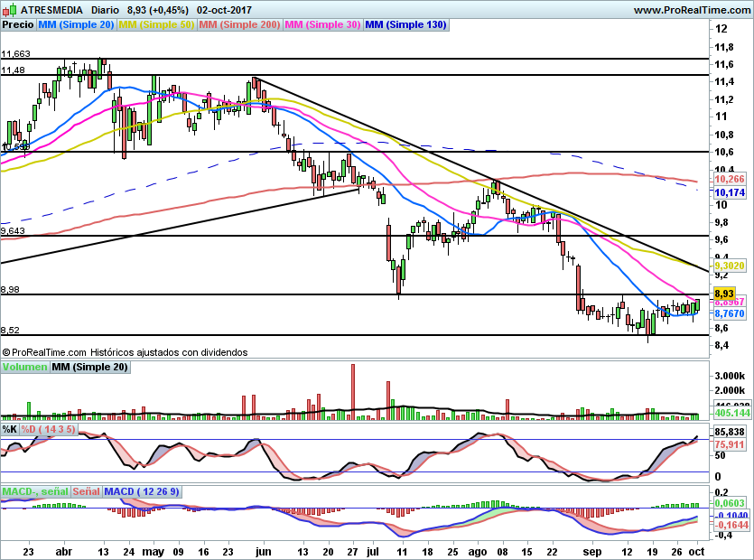Click the 8,52 support level label
Image resolution: width=754 pixels, height=560 pixels.
coord(10,330)
